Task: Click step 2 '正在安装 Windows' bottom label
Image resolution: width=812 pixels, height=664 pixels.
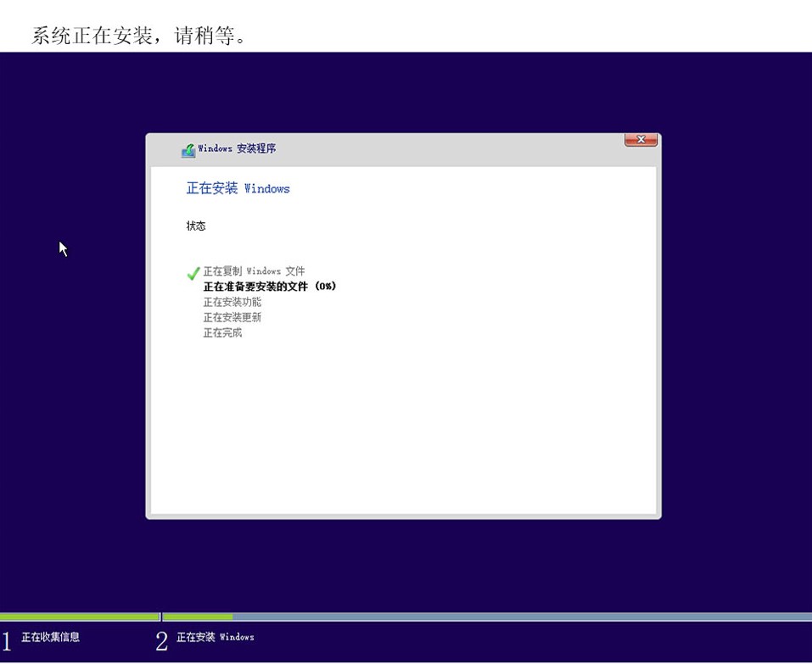Action: click(x=216, y=637)
